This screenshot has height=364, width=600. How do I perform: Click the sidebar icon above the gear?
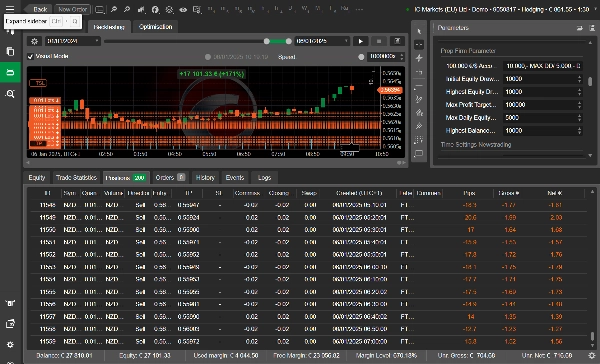click(x=10, y=324)
